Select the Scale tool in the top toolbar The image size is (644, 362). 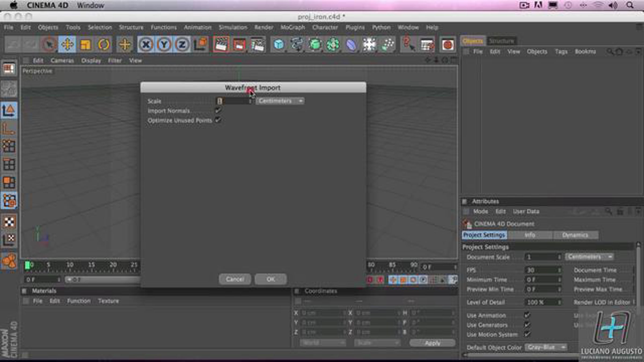(x=85, y=44)
